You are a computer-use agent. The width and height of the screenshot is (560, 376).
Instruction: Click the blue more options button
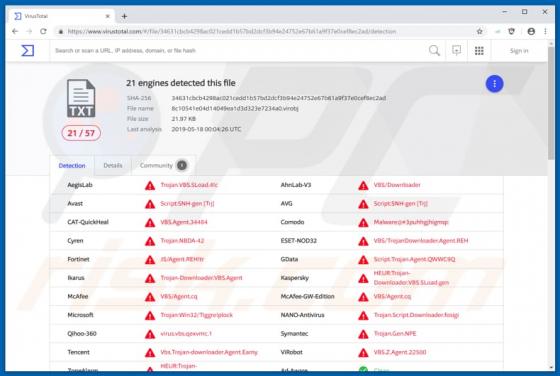(x=494, y=84)
